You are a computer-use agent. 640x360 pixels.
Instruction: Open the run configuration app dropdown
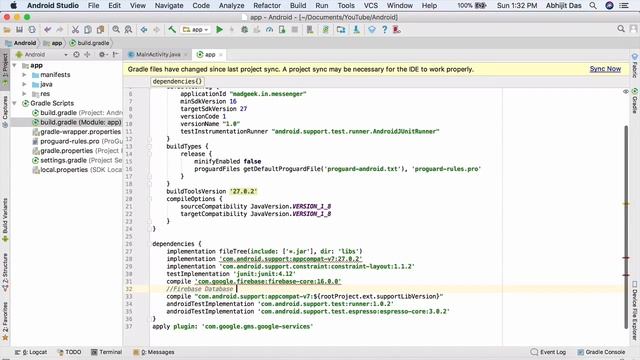pos(196,29)
